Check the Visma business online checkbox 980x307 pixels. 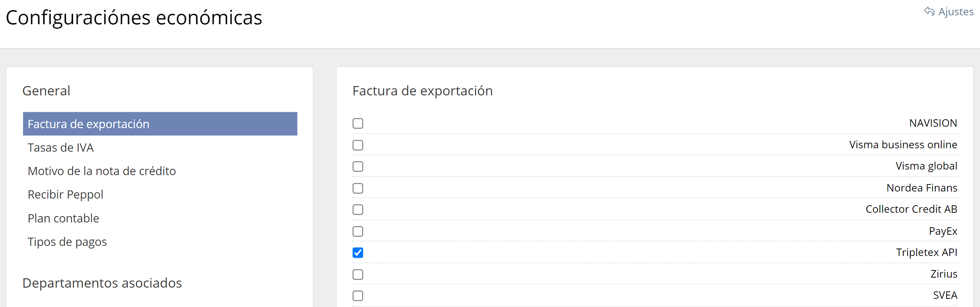358,145
